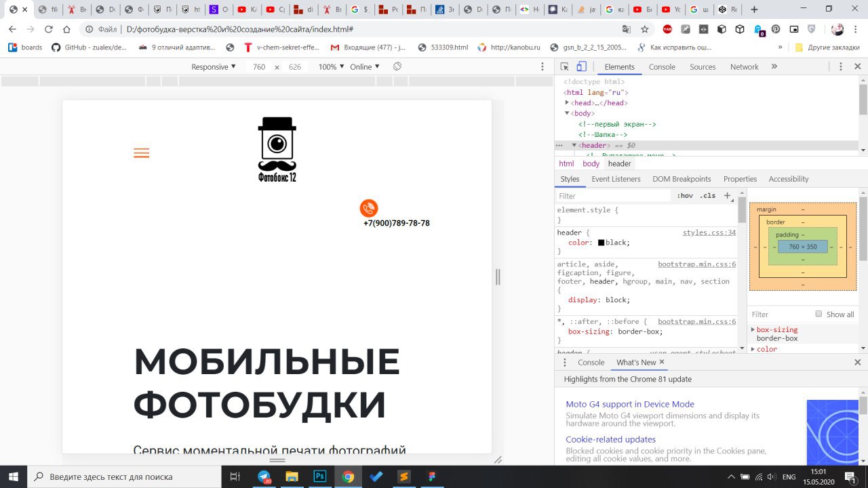Viewport: 868px width, 488px height.
Task: Click the viewport width field 760
Action: 259,67
